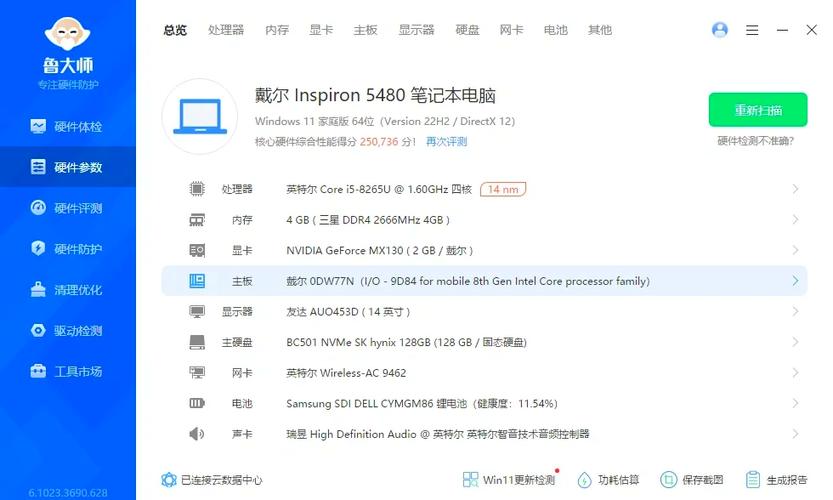Select the 三星 DDR4 2666MHz memory text

(368, 220)
